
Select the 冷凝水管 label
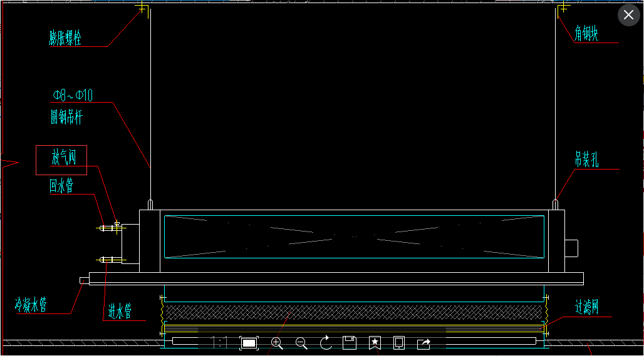click(x=31, y=305)
